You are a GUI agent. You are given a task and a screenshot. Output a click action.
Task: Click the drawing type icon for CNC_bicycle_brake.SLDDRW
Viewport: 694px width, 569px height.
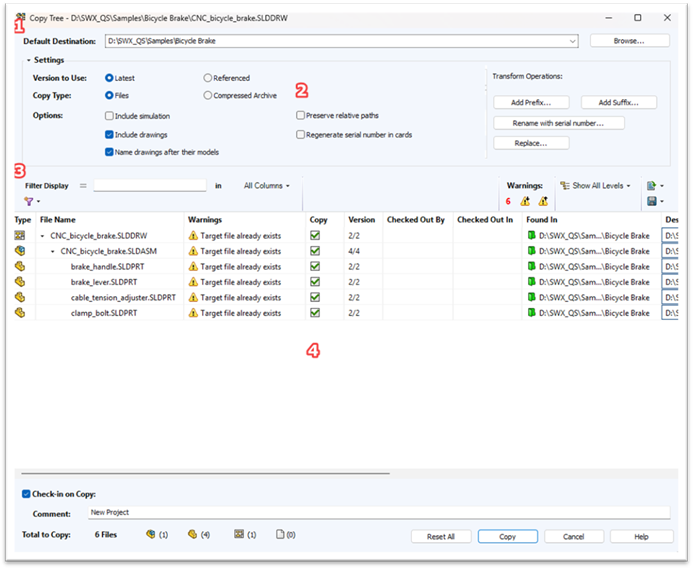[19, 236]
